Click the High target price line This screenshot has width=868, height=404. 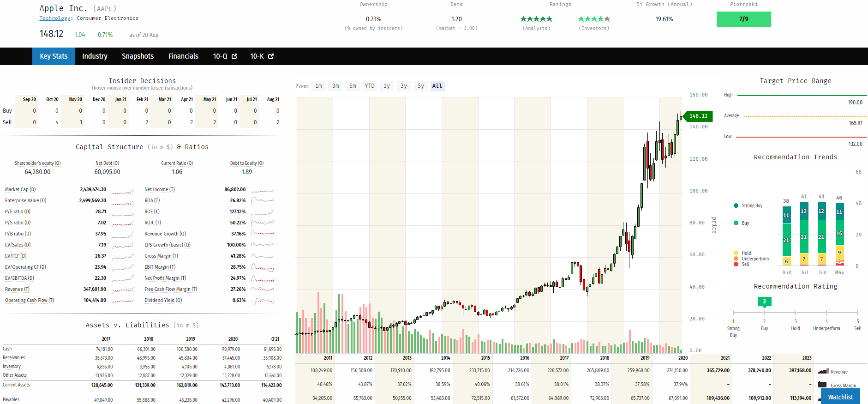tap(802, 95)
